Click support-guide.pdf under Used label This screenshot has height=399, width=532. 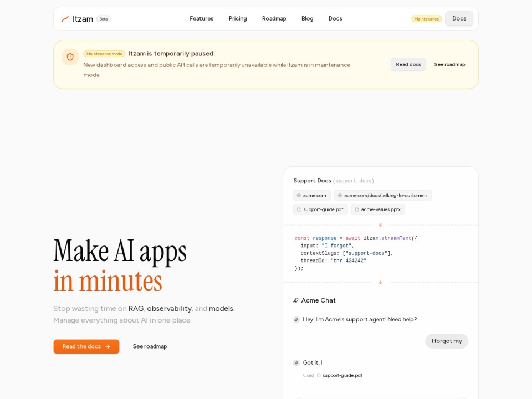coord(342,375)
